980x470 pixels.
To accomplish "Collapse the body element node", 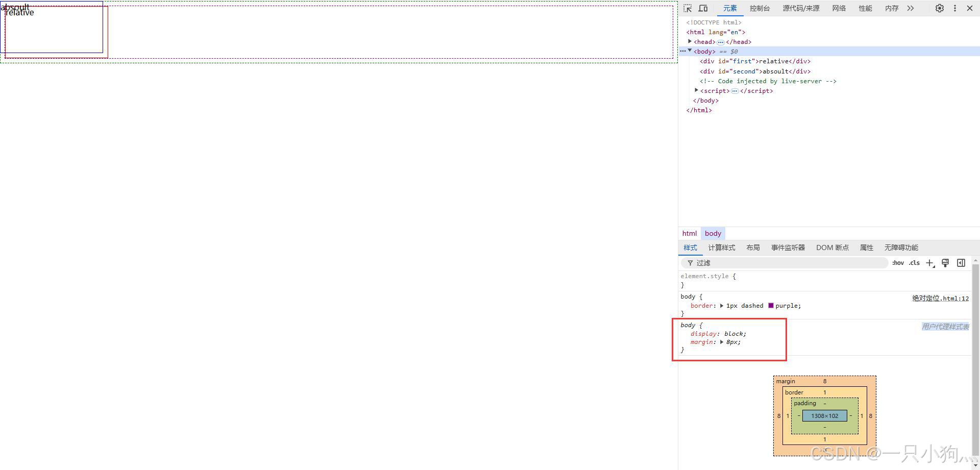I will click(x=690, y=51).
